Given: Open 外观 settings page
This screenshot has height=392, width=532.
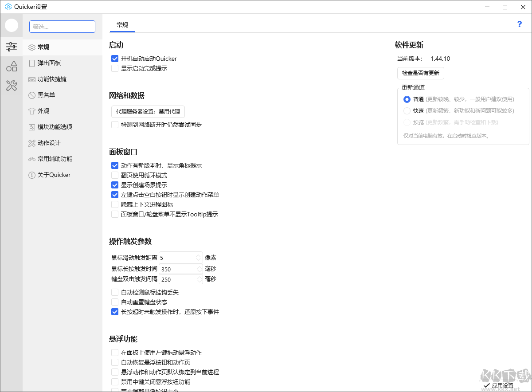Looking at the screenshot, I should [x=63, y=111].
